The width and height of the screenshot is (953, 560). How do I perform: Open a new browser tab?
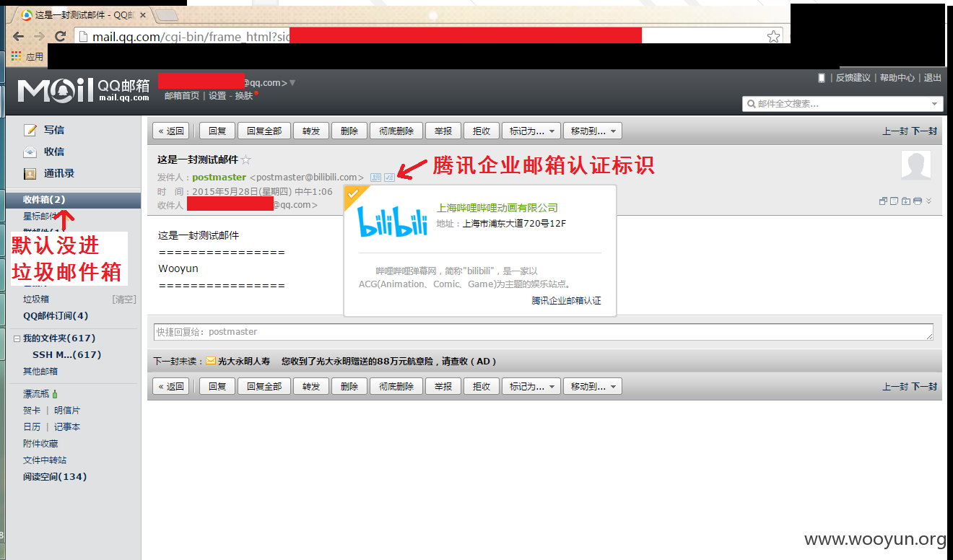[x=167, y=14]
